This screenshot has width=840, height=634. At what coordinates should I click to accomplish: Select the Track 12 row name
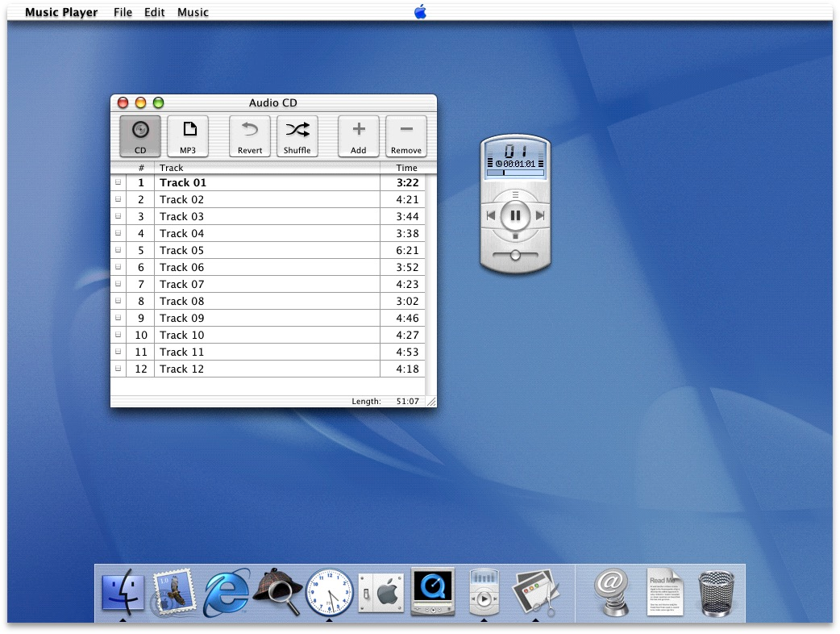coord(181,369)
